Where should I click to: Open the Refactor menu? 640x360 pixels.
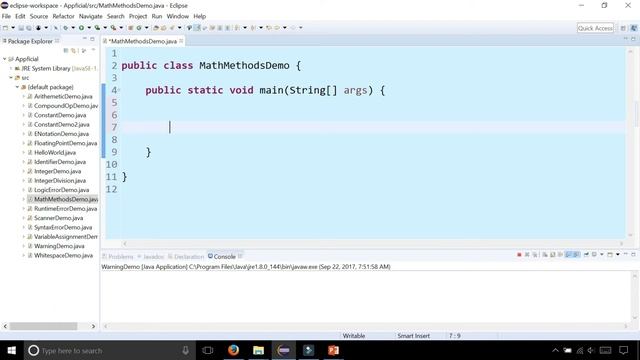[63, 16]
